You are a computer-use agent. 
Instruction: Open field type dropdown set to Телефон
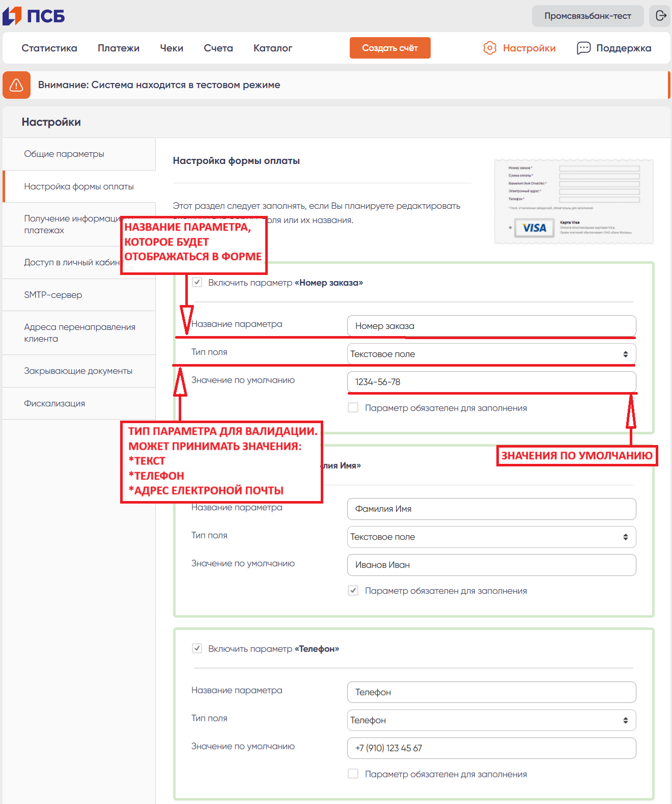click(491, 720)
